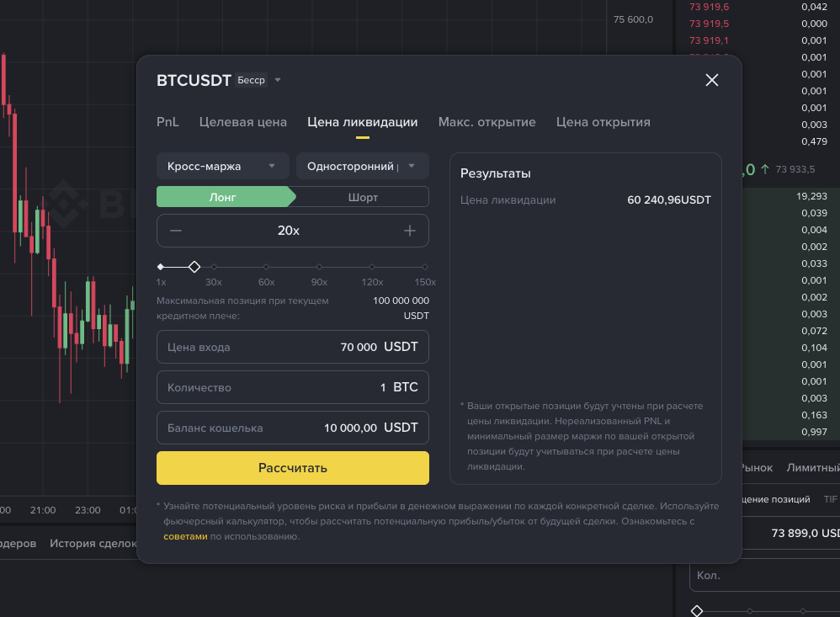Select the Шорт direction toggle

363,197
